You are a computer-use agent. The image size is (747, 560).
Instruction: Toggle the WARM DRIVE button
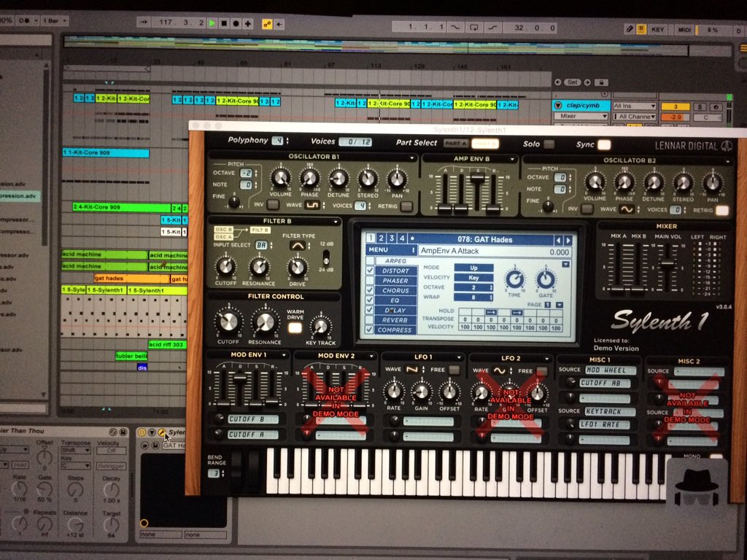pos(295,327)
